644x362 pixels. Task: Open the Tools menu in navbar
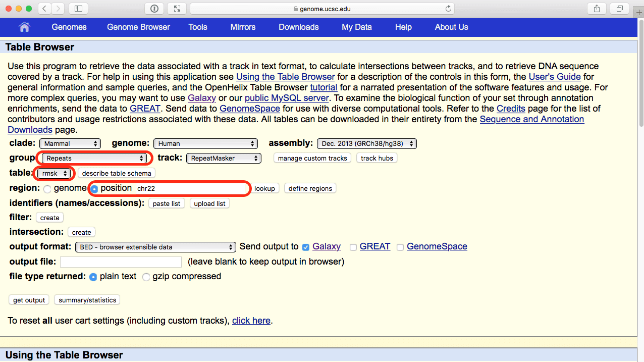[x=198, y=27]
